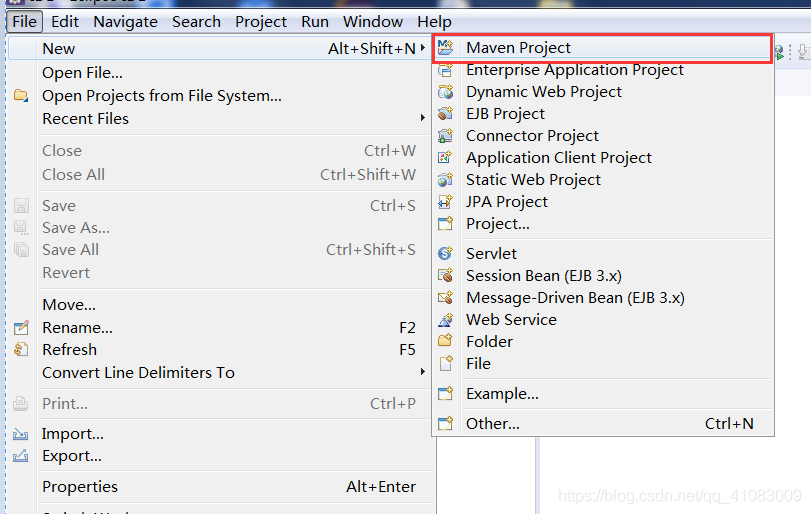The image size is (811, 514).
Task: Click the EJB Project bean icon
Action: 445,113
